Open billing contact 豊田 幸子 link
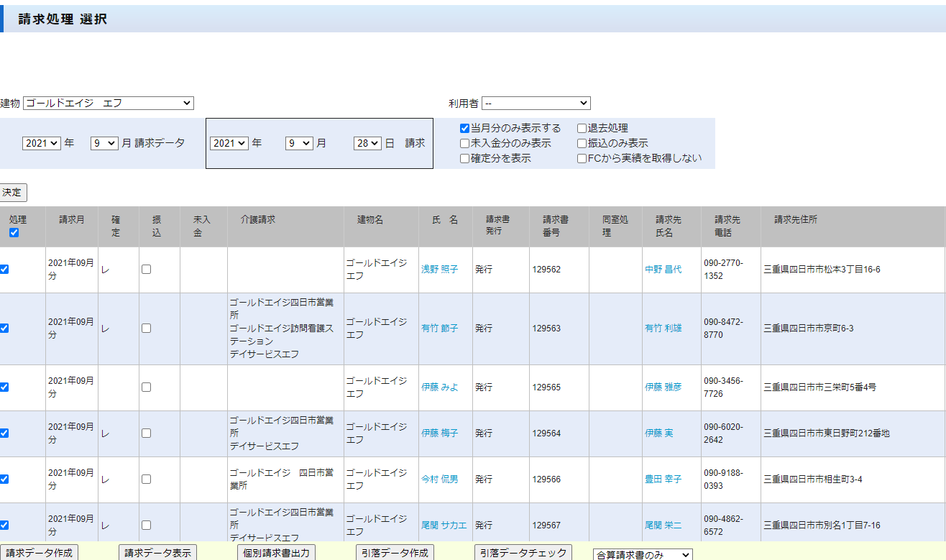Screen dimensions: 946x560 point(663,479)
